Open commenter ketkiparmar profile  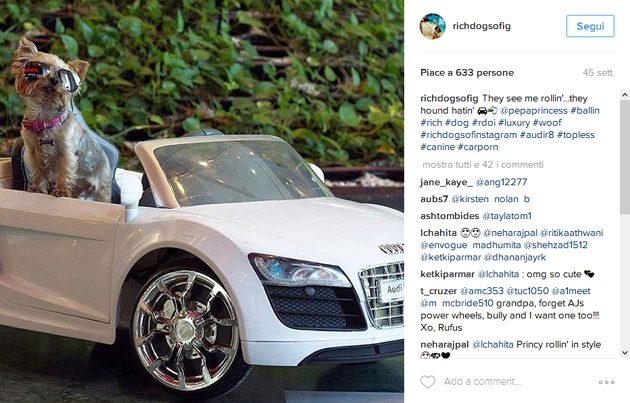447,274
